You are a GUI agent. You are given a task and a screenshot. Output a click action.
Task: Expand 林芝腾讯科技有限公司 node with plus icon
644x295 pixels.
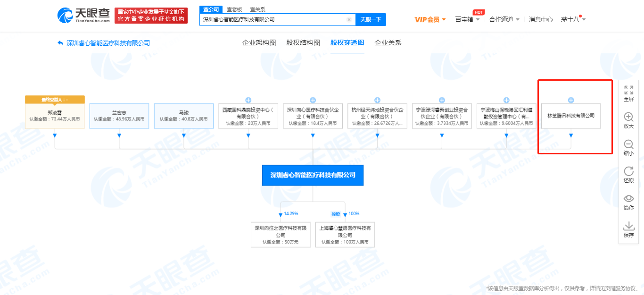(x=571, y=100)
